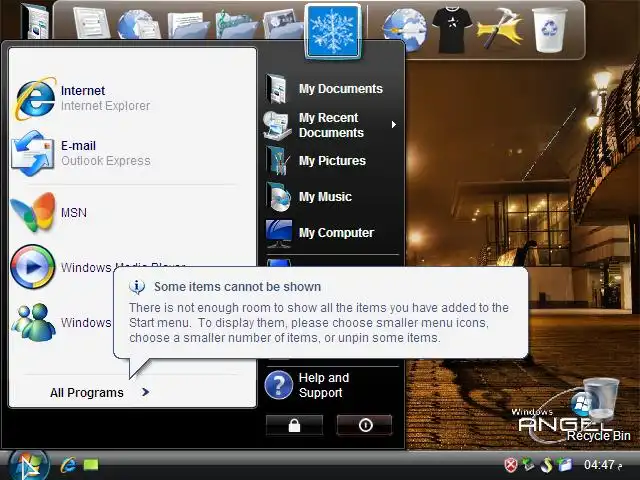Viewport: 640px width, 480px height.
Task: Click yellow S tray icon
Action: click(x=546, y=464)
